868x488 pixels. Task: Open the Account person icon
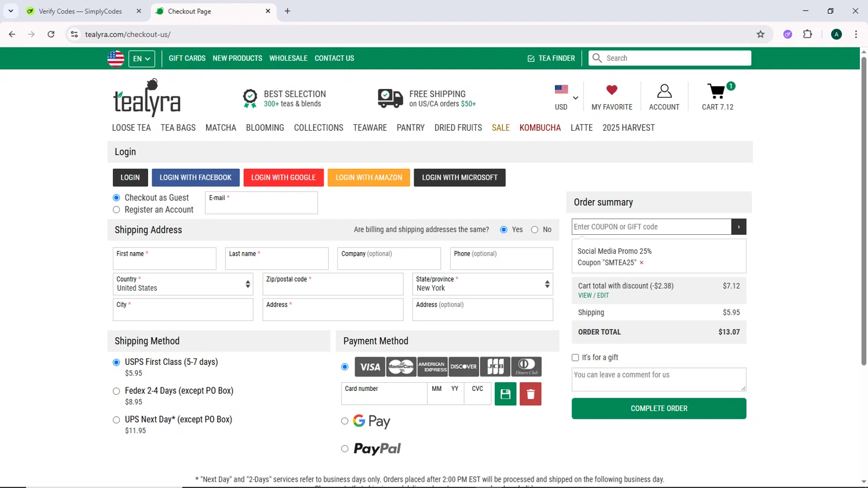[x=664, y=91]
